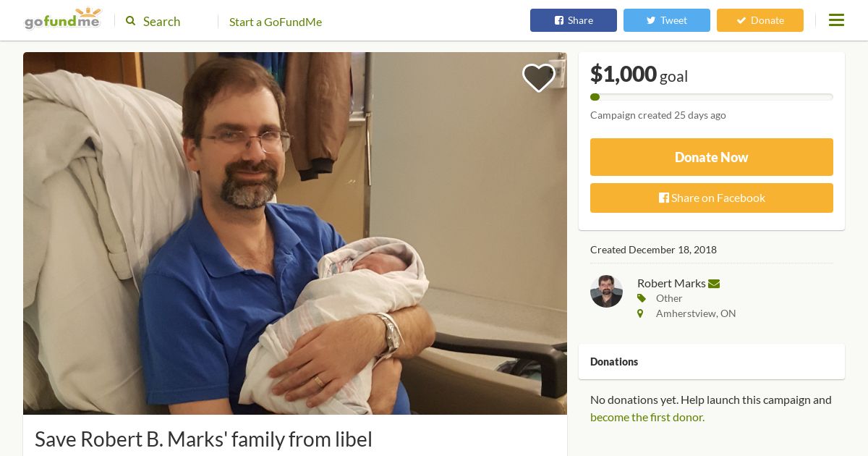Click the tag icon next to Other
The width and height of the screenshot is (868, 456).
(x=642, y=298)
